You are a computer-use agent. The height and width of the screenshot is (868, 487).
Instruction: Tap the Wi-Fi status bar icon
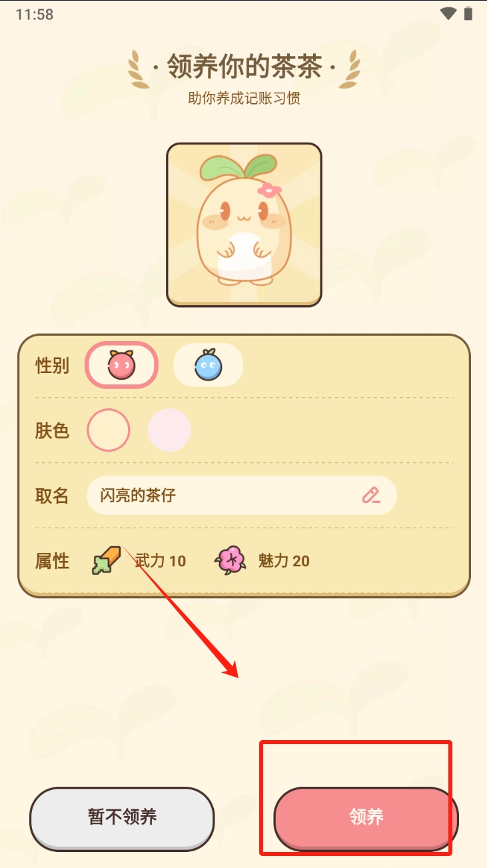tap(448, 14)
